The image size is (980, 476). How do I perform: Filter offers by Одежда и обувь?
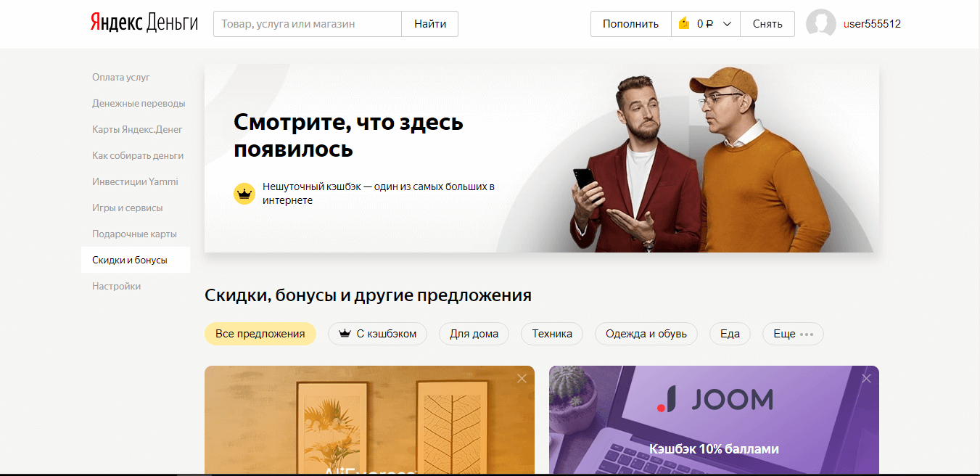coord(646,334)
